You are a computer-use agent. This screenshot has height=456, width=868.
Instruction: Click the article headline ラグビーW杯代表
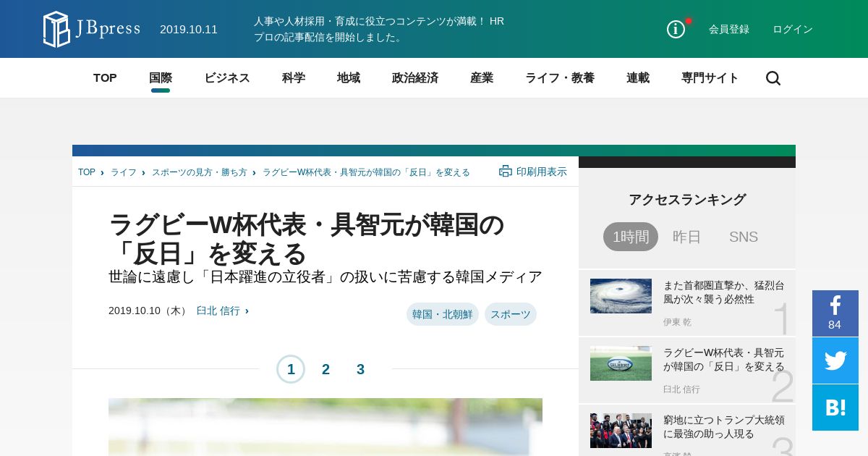point(307,239)
